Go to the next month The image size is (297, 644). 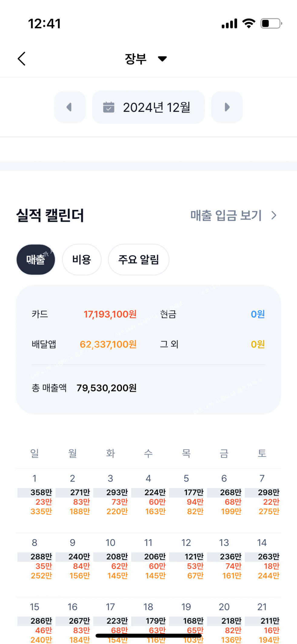click(227, 107)
